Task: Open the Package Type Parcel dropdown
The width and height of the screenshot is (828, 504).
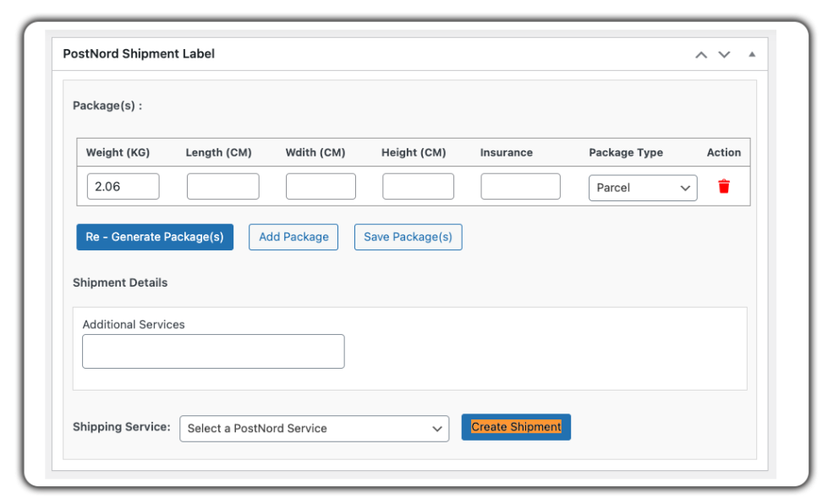Action: tap(643, 188)
